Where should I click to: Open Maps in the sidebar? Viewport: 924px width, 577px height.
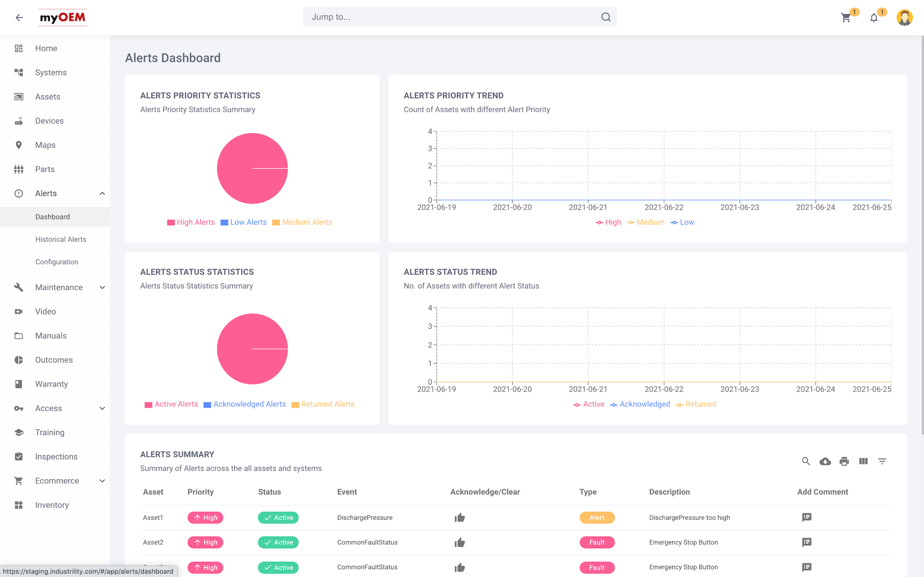(55, 145)
